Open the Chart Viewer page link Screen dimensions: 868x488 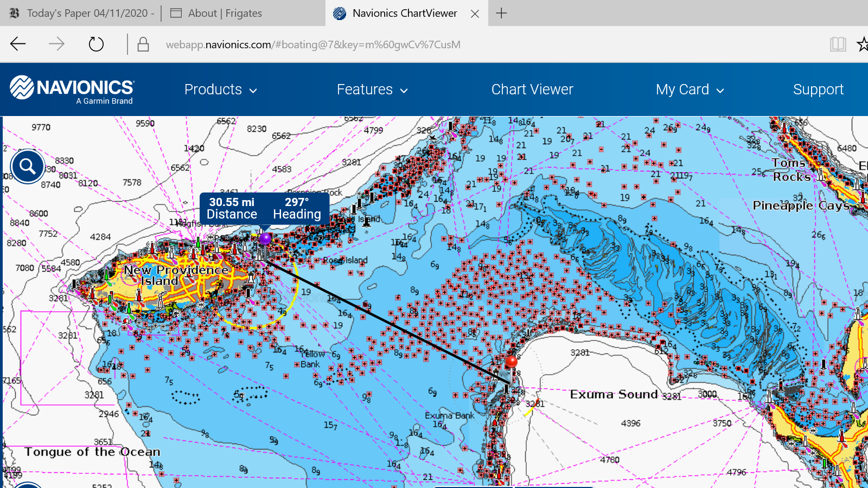pos(532,89)
